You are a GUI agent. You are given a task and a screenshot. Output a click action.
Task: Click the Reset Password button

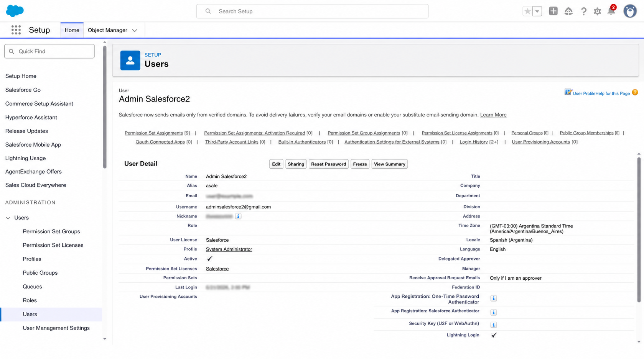point(328,164)
